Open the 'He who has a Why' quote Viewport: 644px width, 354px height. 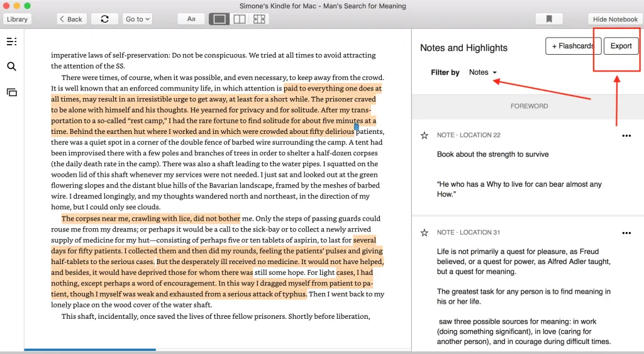[519, 189]
